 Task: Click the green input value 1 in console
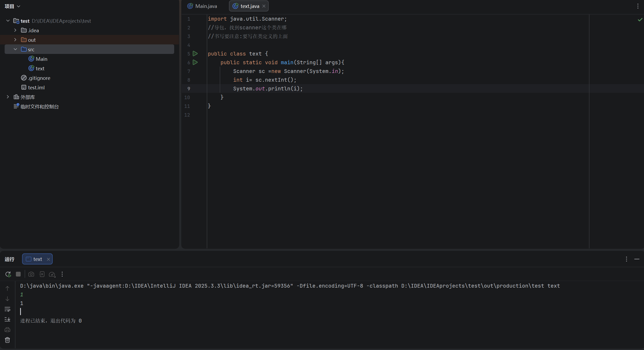(22, 294)
